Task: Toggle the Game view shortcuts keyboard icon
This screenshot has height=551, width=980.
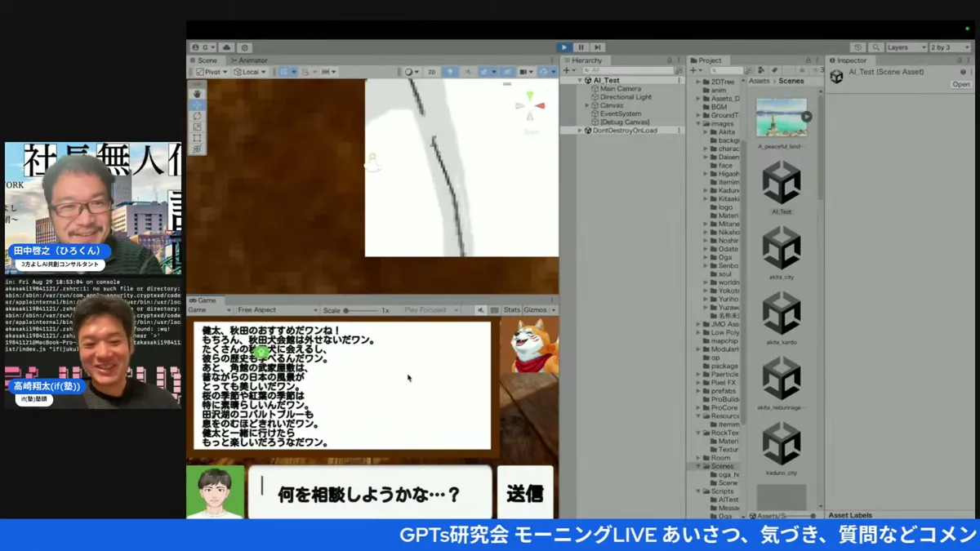Action: 494,310
